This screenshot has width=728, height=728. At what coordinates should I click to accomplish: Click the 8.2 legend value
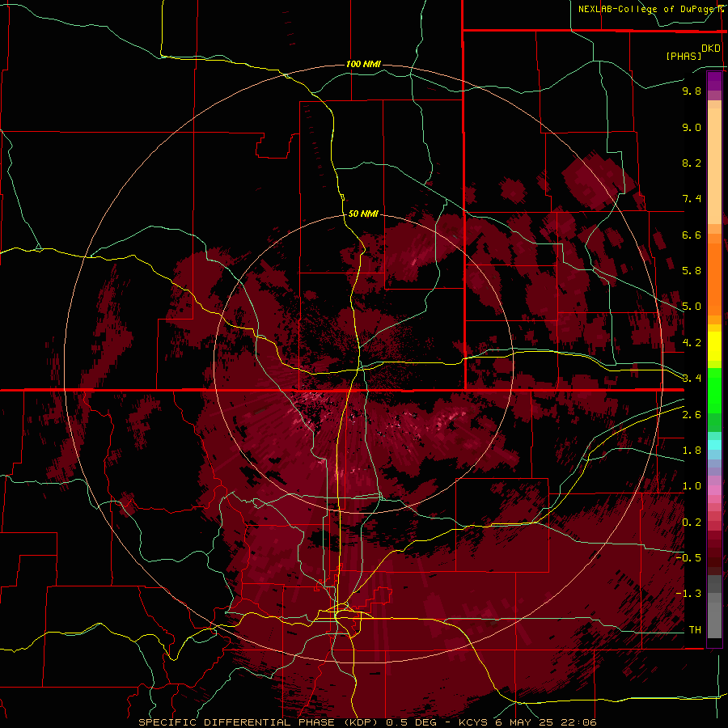[692, 163]
